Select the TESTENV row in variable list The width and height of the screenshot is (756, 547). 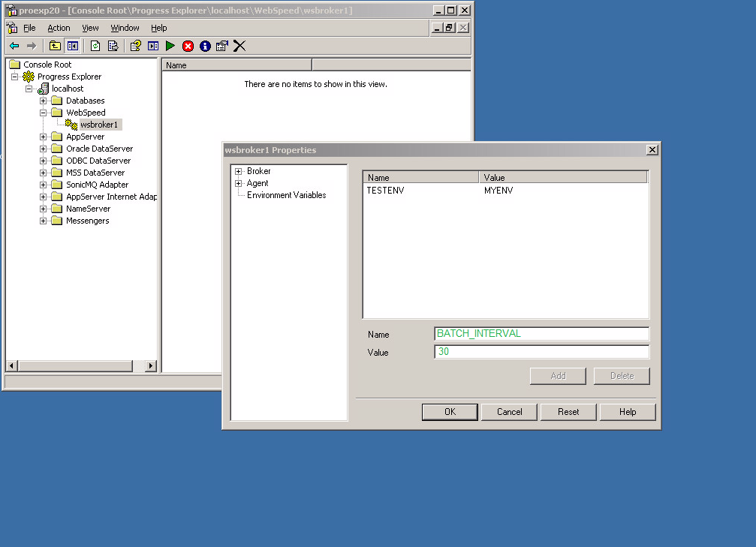tap(385, 191)
